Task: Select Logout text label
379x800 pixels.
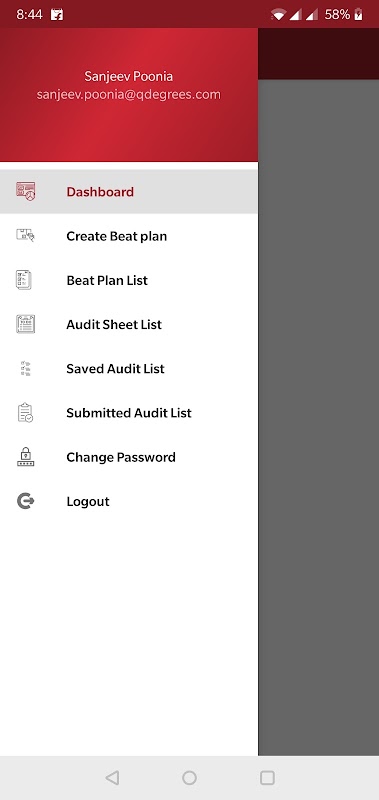Action: [88, 502]
